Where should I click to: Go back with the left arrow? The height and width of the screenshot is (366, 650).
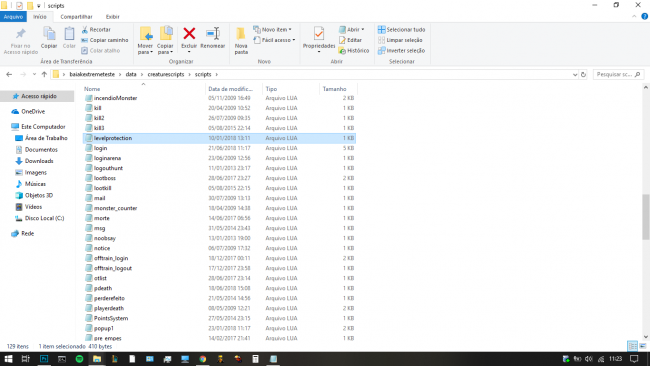coord(9,74)
